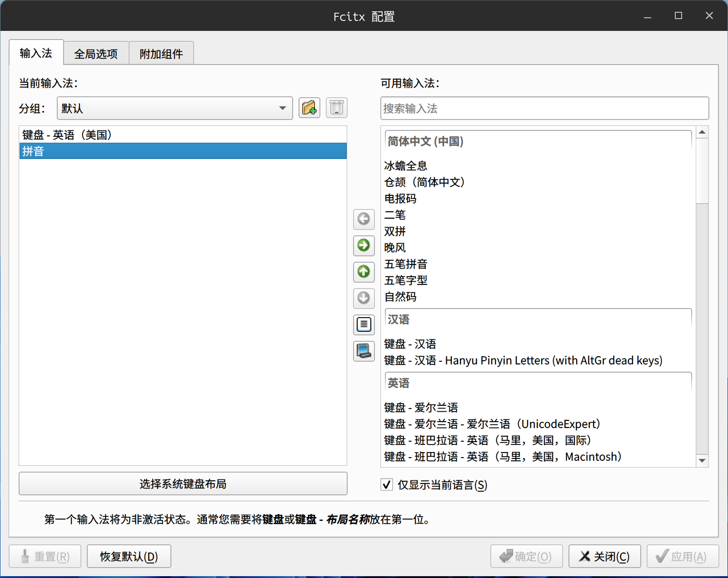Click the 搜索输入法 search field
The image size is (728, 578).
pos(544,109)
